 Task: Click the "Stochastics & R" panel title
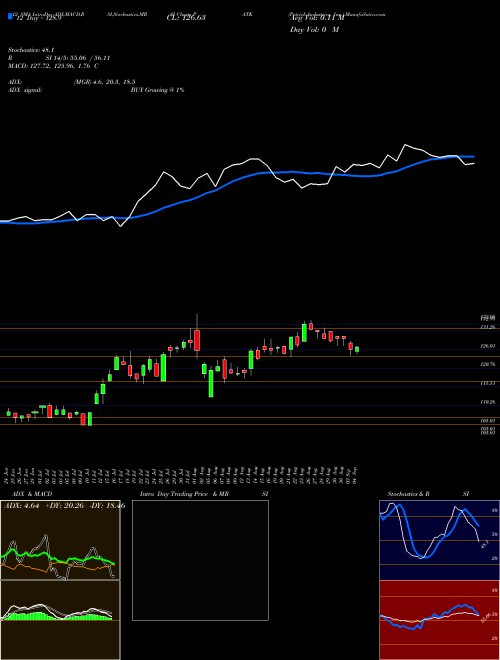coord(408,494)
